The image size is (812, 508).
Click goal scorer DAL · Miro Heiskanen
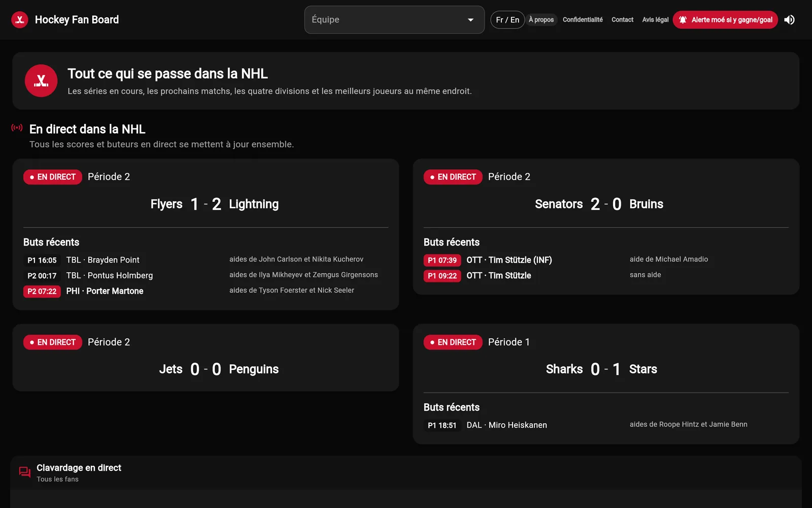pos(507,425)
